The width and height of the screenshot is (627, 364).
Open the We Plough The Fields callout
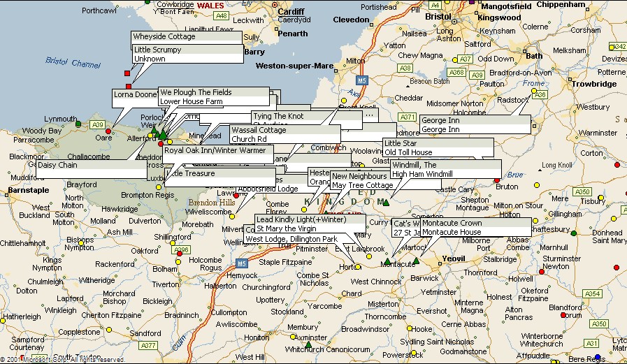pos(213,96)
